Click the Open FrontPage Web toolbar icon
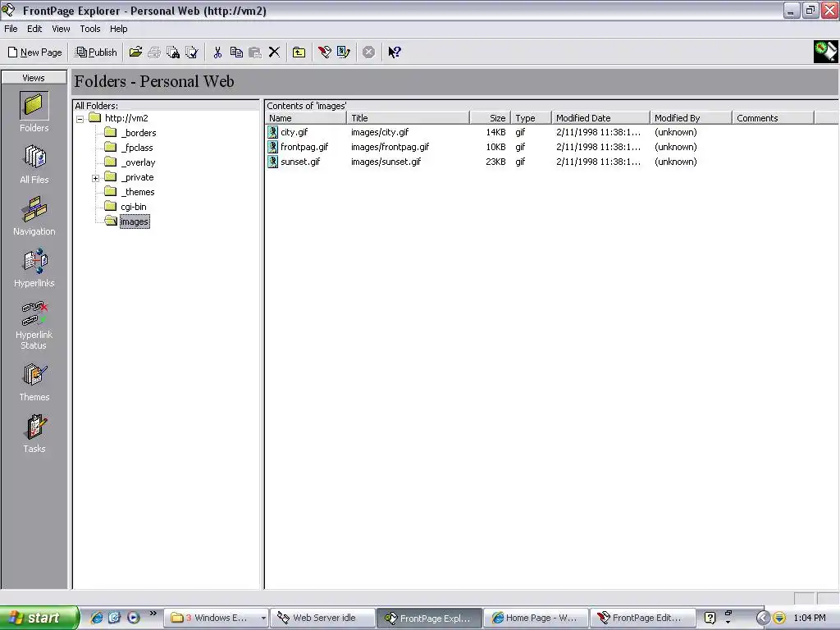Screen dimensions: 840x630 coord(135,52)
